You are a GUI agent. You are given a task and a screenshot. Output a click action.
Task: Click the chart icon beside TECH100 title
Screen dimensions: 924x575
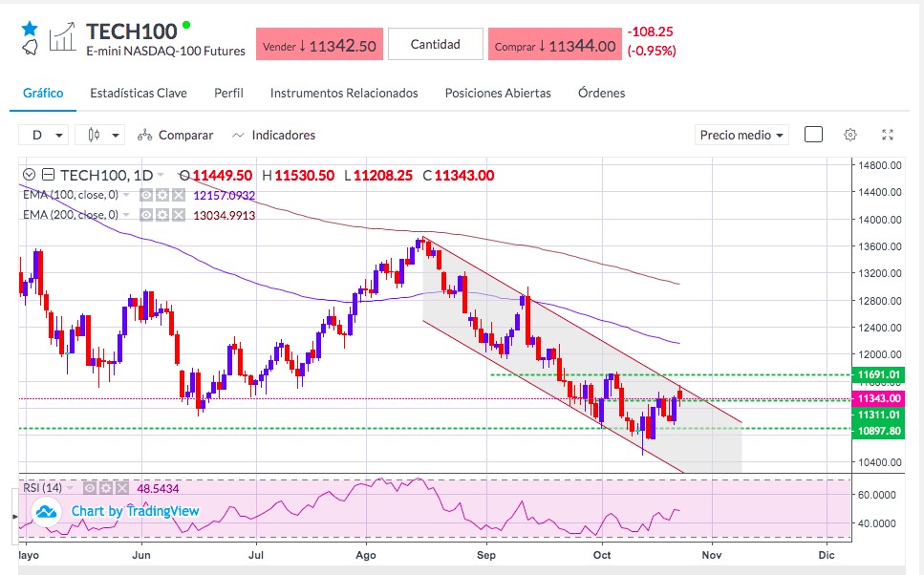[62, 37]
